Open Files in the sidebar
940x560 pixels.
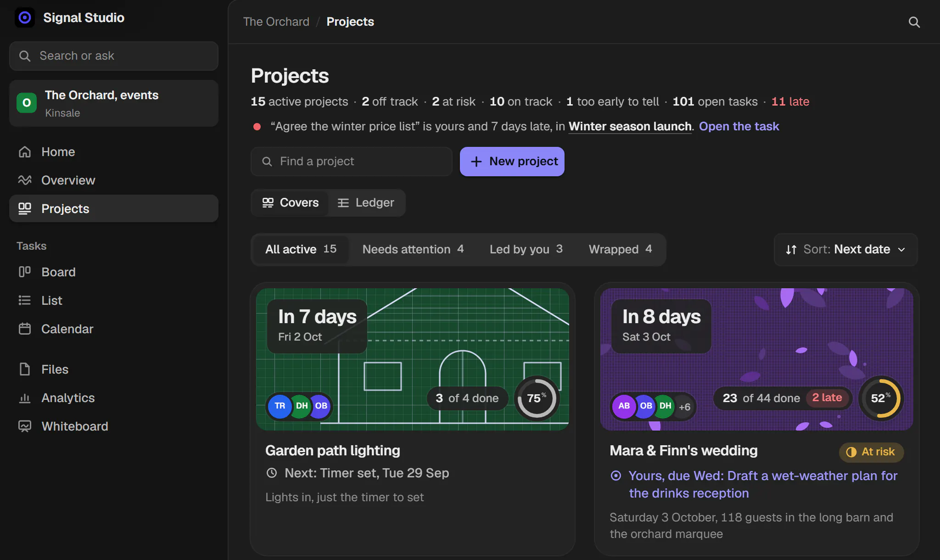114,370
